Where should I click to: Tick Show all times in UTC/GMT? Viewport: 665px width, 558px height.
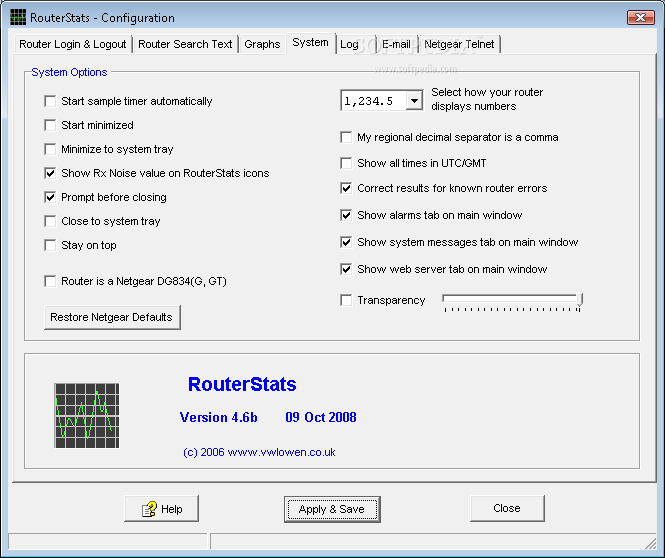pos(346,163)
